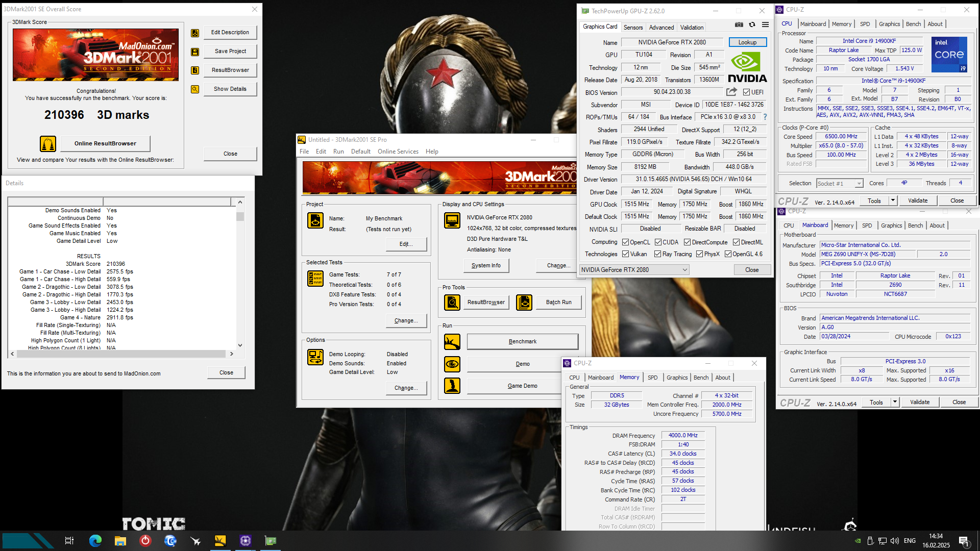This screenshot has width=980, height=551.
Task: Click the BIOS export share icon in GPU-Z
Action: 732,92
